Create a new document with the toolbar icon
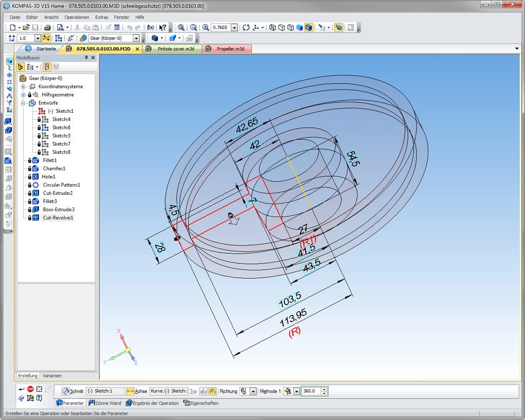Screen dimensions: 525x420 point(13,28)
